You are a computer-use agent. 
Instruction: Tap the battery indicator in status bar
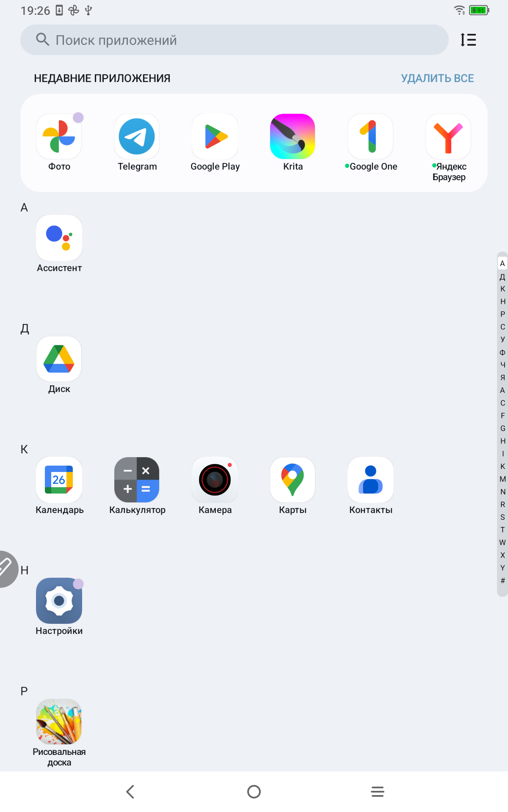479,10
